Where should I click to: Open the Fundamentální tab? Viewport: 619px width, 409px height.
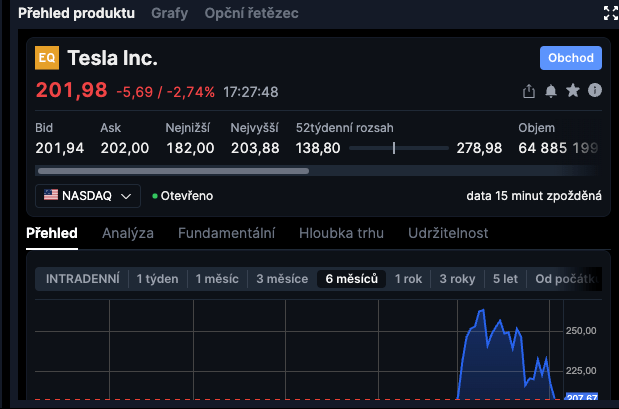226,233
